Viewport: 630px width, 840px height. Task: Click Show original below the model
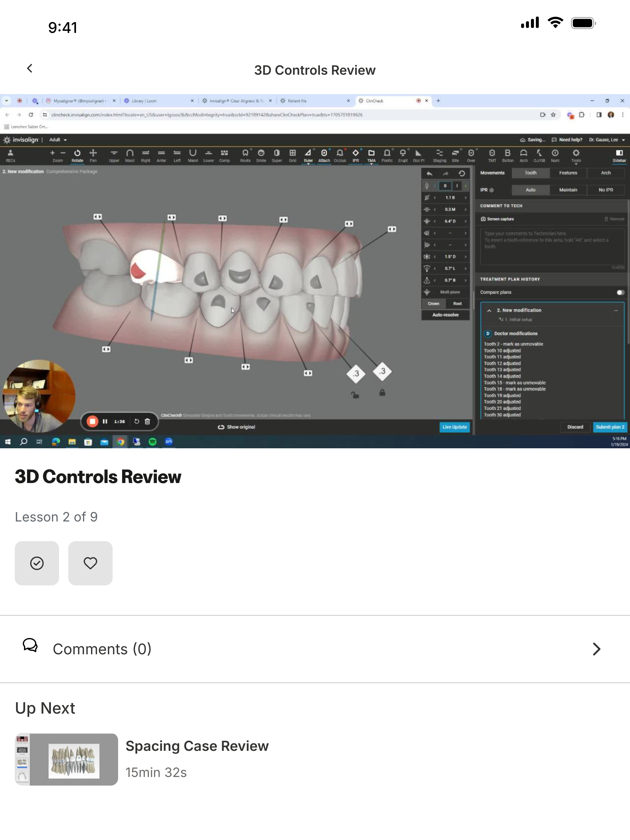(x=236, y=427)
